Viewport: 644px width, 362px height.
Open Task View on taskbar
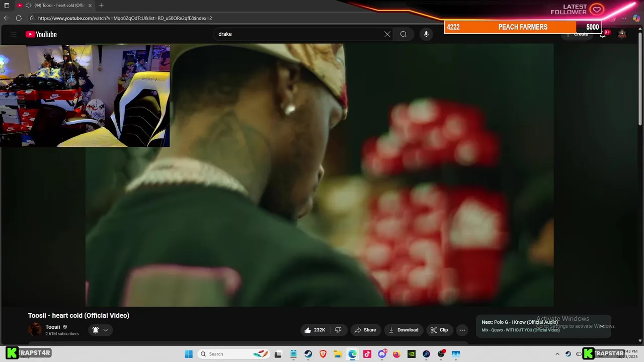278,354
